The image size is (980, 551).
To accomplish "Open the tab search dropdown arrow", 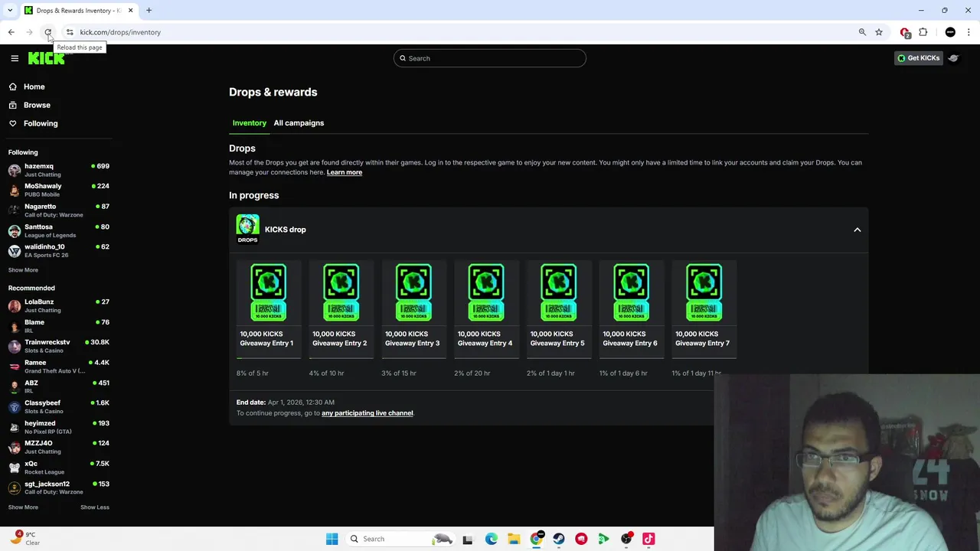I will [x=10, y=10].
